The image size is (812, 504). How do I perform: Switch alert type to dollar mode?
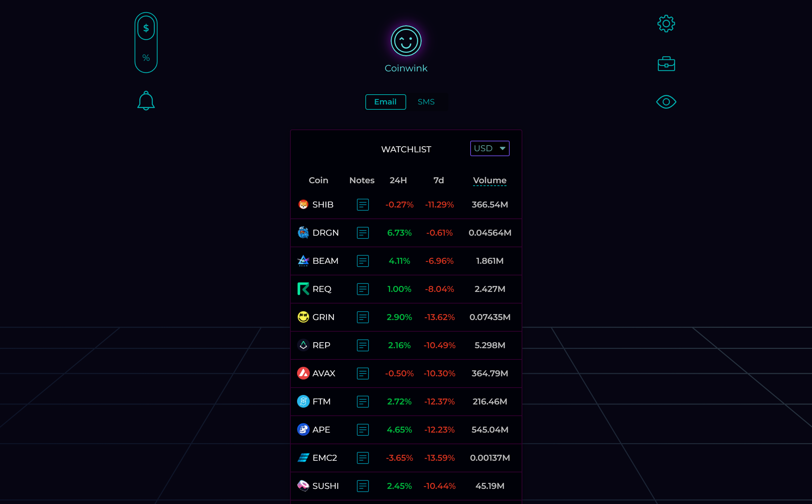tap(146, 28)
